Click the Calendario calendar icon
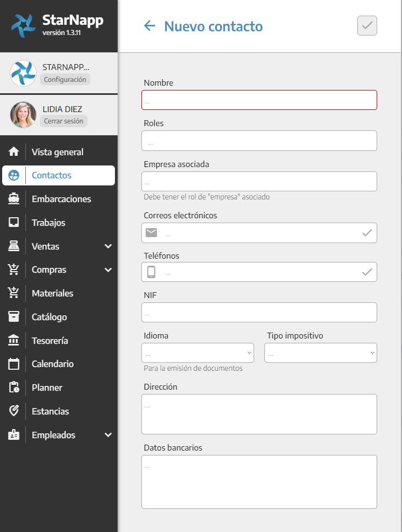 tap(14, 364)
